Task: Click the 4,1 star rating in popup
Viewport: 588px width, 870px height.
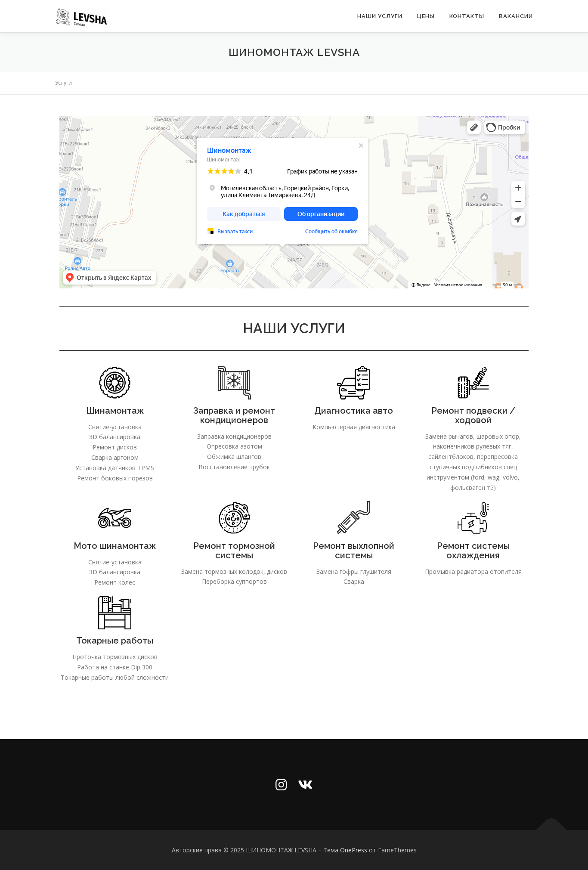Action: point(230,171)
